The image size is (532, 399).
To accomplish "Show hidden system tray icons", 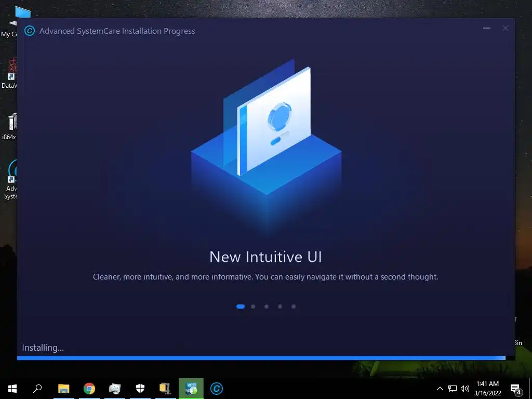I will 440,389.
